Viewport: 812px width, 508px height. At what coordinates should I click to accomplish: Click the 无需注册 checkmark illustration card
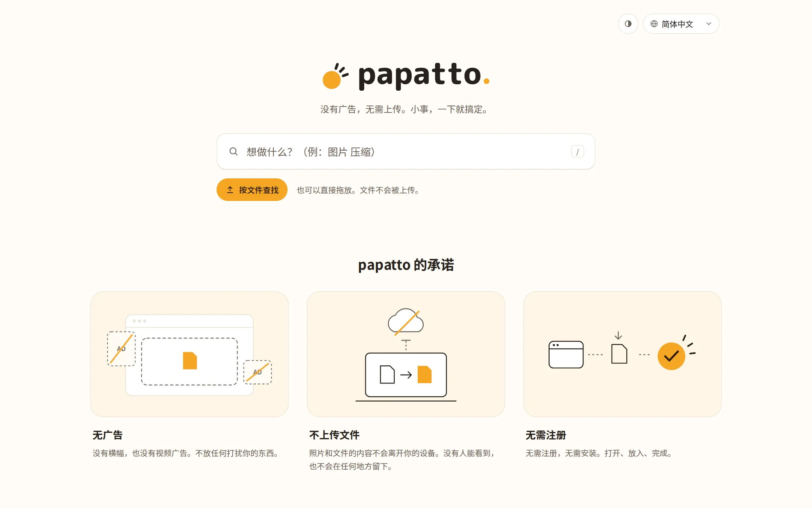click(x=623, y=354)
